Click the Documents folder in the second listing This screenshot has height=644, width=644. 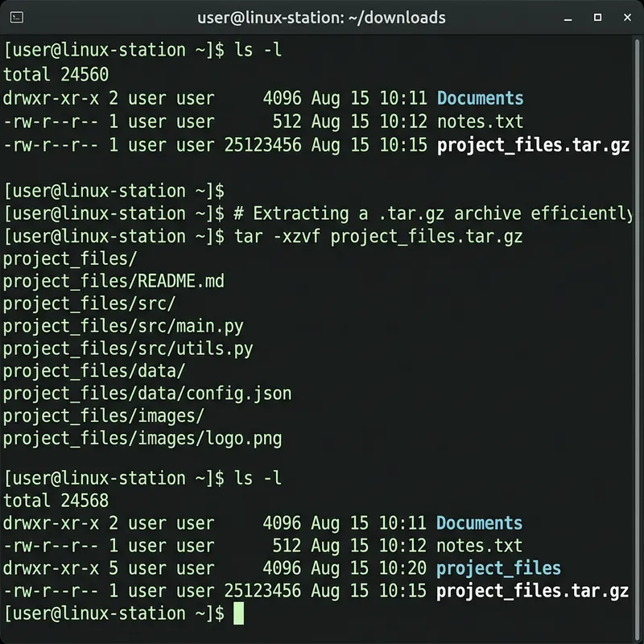click(479, 522)
